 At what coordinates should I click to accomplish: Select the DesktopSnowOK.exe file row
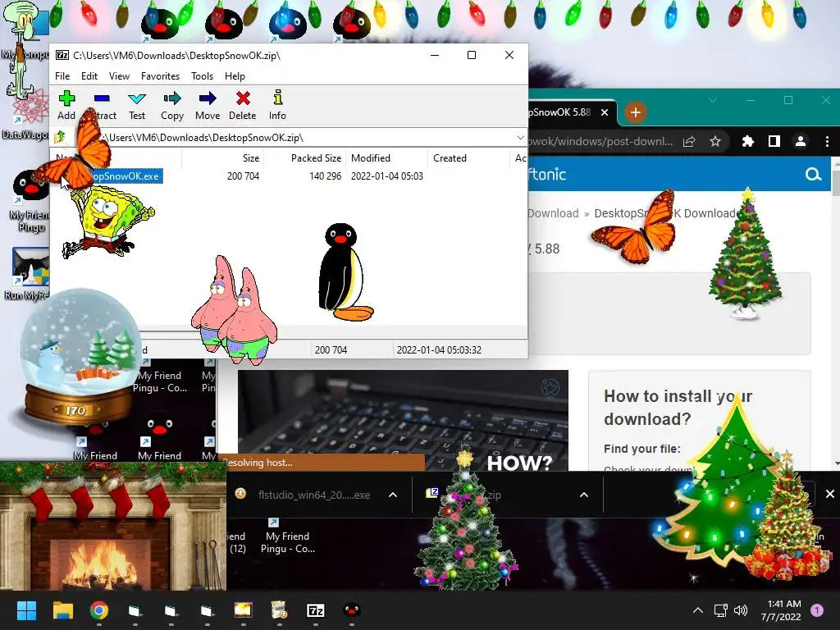(x=290, y=176)
